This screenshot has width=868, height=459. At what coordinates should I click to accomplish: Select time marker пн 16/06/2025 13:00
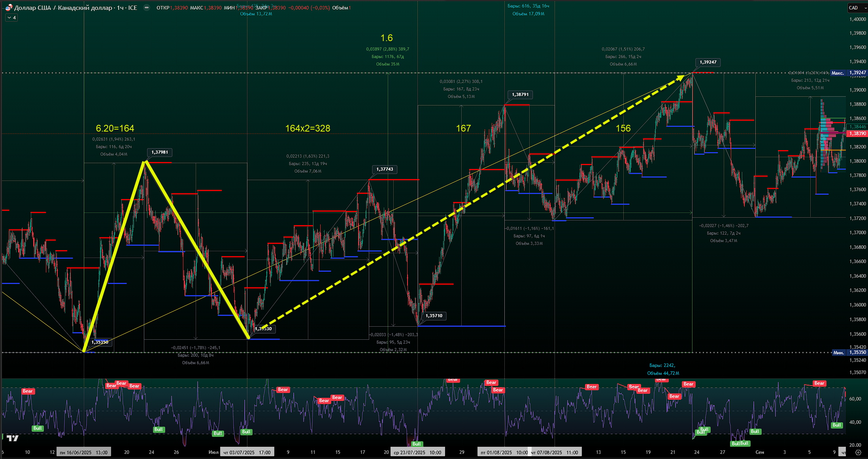(x=83, y=452)
